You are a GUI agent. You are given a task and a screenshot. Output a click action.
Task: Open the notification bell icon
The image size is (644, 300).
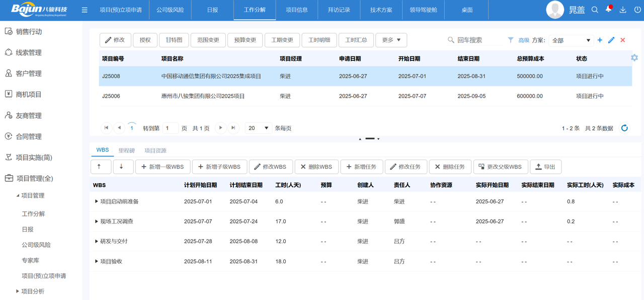click(x=609, y=10)
